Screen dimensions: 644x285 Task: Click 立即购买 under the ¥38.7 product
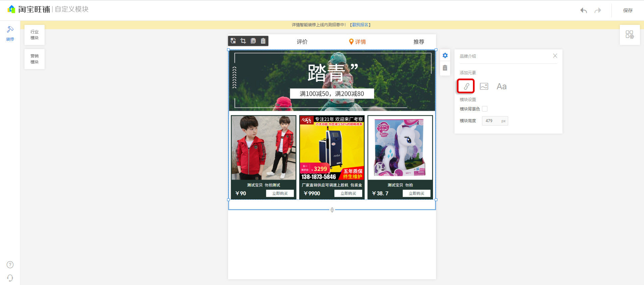coord(417,193)
